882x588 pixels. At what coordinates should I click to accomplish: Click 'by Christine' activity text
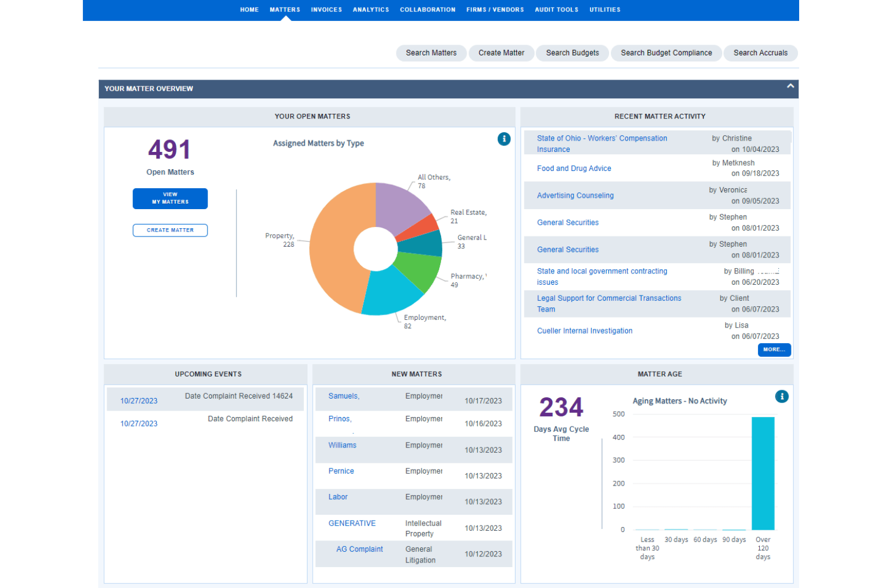[731, 138]
